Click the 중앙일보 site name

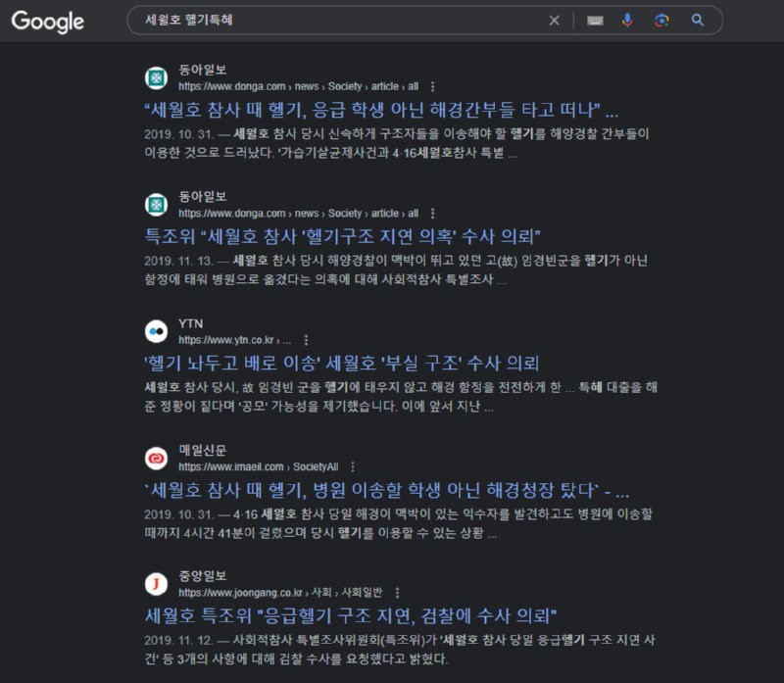coord(203,575)
